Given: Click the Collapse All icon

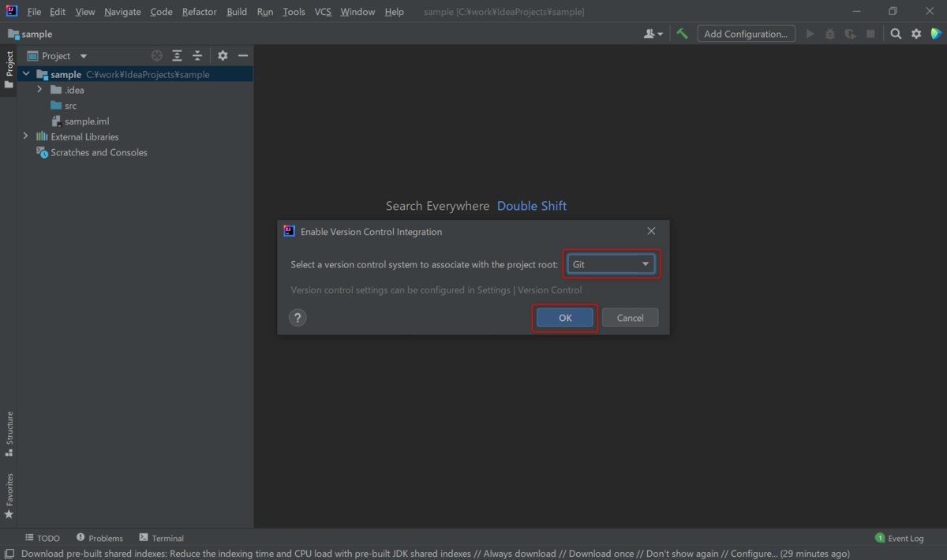Looking at the screenshot, I should 197,56.
